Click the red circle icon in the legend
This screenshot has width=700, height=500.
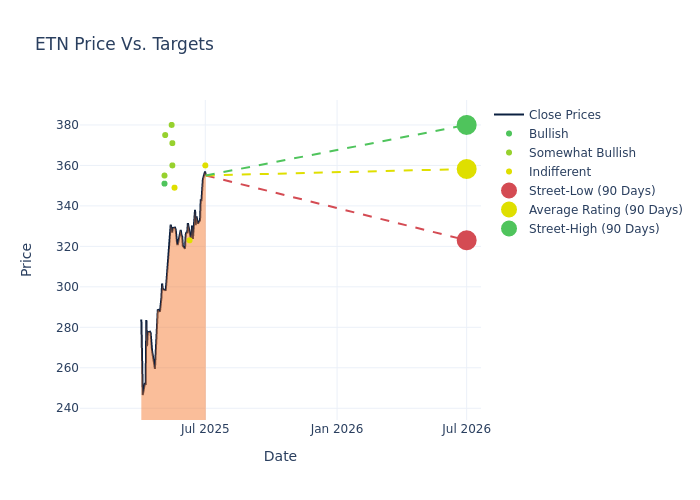pos(509,191)
